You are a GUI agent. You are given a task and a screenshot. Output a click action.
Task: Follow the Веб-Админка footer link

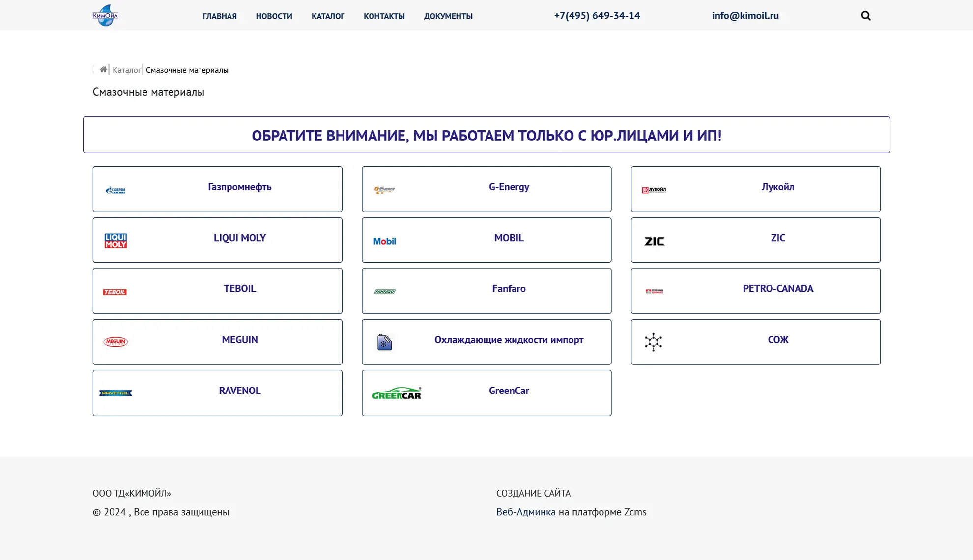pyautogui.click(x=526, y=512)
